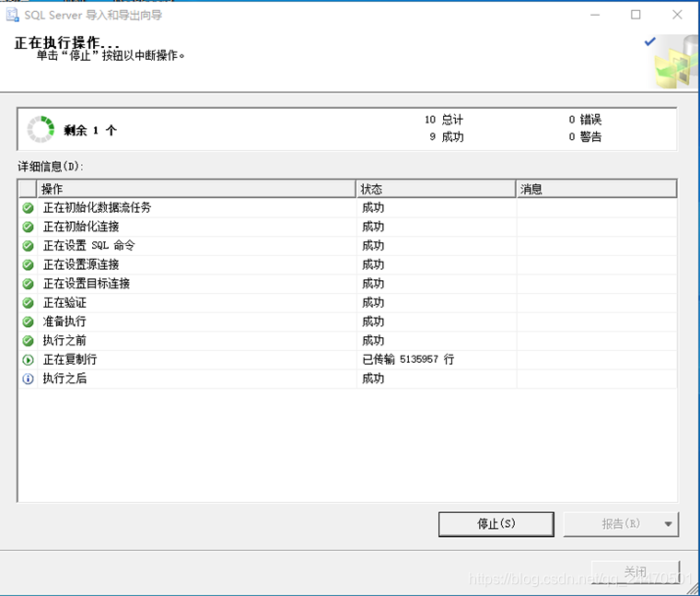Click the wizard graphic in the header
700x596 pixels.
675,61
